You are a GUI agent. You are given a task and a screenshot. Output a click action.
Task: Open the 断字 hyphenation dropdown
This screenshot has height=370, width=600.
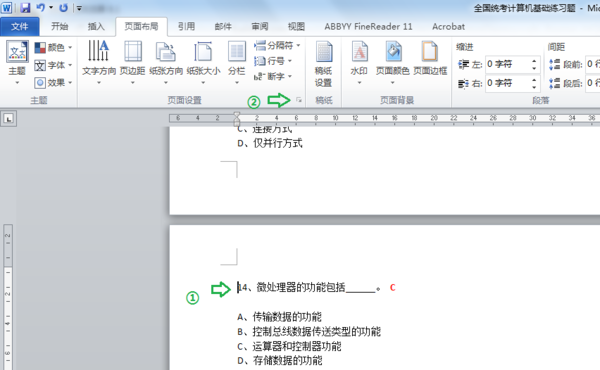[x=273, y=77]
